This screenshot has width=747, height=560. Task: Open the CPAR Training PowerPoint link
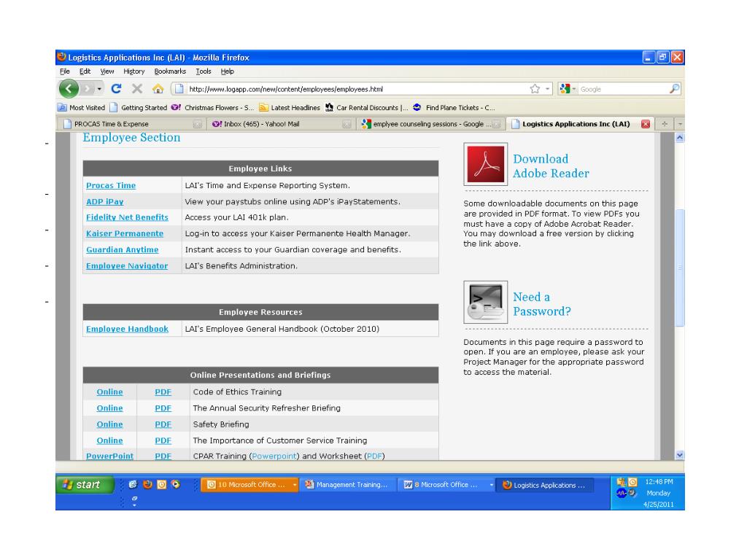[x=109, y=456]
